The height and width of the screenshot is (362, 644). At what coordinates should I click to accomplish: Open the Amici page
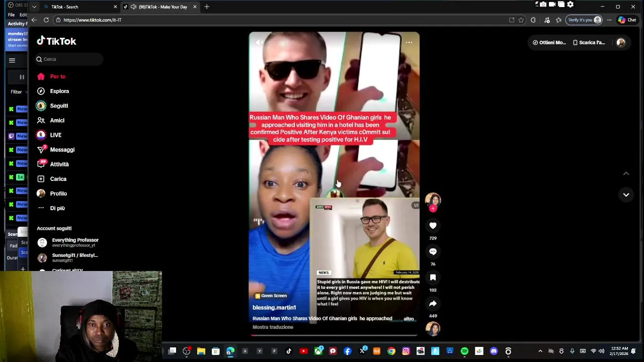pyautogui.click(x=51, y=120)
